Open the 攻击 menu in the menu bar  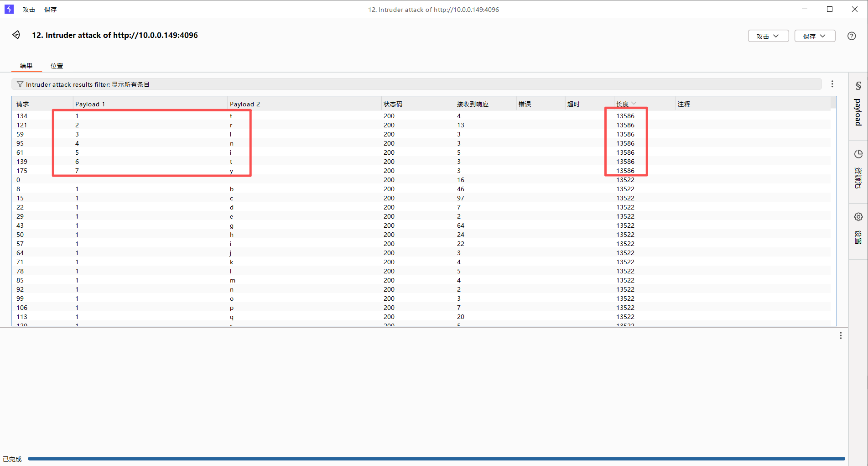point(29,10)
